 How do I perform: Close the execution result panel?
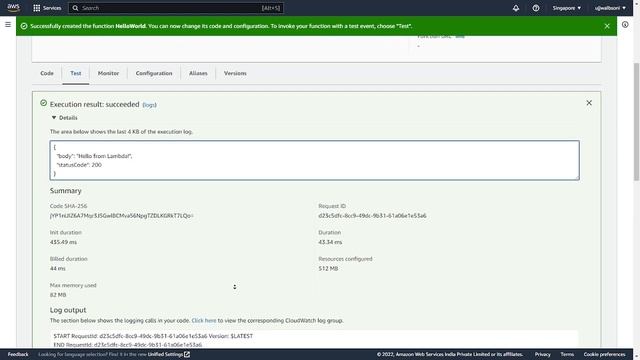pos(589,103)
